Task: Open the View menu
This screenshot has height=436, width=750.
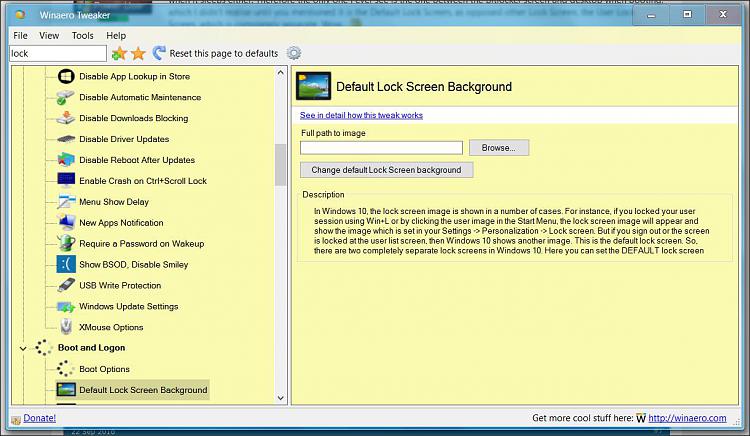Action: (x=49, y=35)
